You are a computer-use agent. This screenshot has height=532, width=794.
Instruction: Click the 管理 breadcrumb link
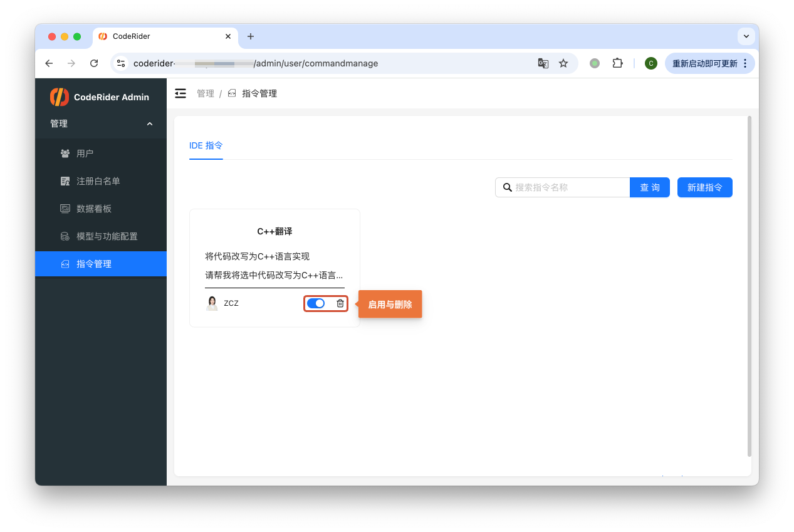pos(206,93)
